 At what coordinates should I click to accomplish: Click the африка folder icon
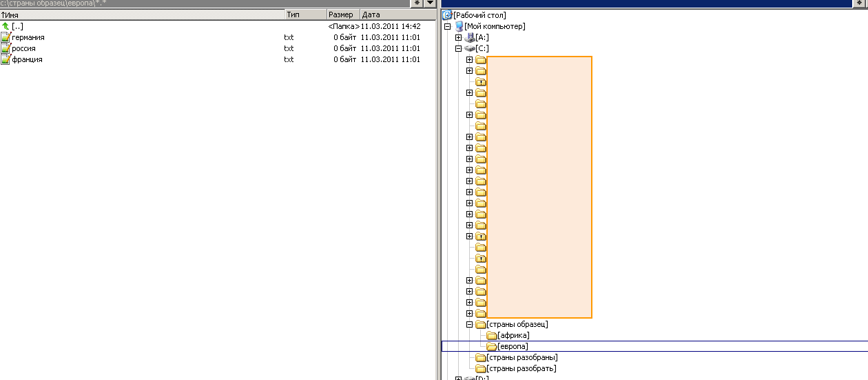click(x=492, y=335)
